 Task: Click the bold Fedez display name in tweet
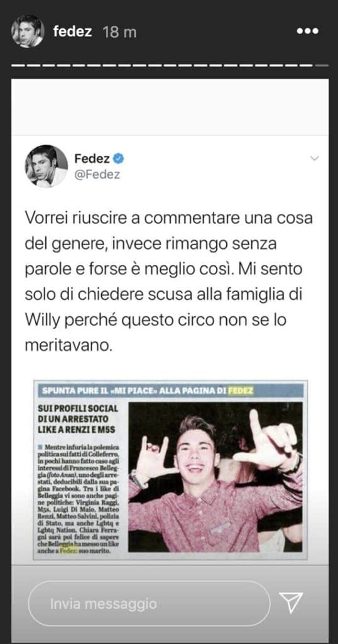[x=92, y=158]
